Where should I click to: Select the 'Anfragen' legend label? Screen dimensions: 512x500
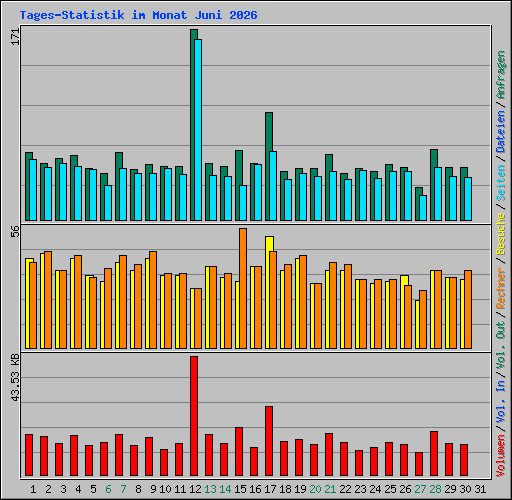(x=501, y=75)
